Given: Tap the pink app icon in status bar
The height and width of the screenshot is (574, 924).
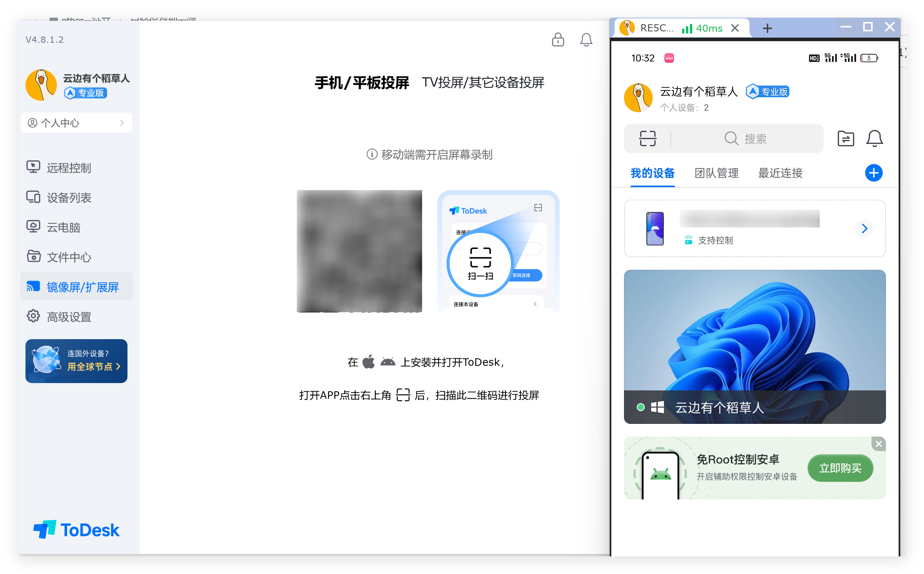Looking at the screenshot, I should pos(669,58).
